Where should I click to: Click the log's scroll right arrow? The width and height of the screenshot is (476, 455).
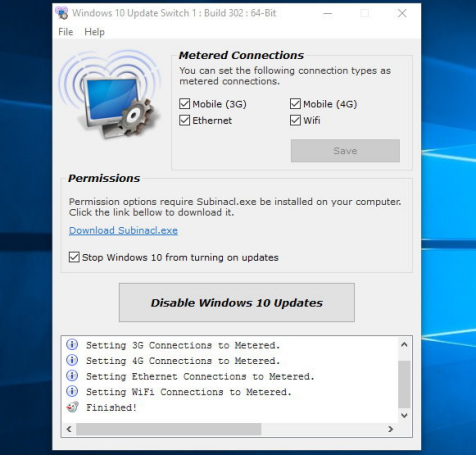391,429
